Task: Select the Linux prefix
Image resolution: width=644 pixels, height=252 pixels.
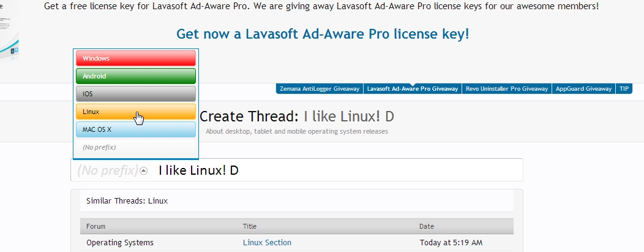Action: pyautogui.click(x=135, y=112)
